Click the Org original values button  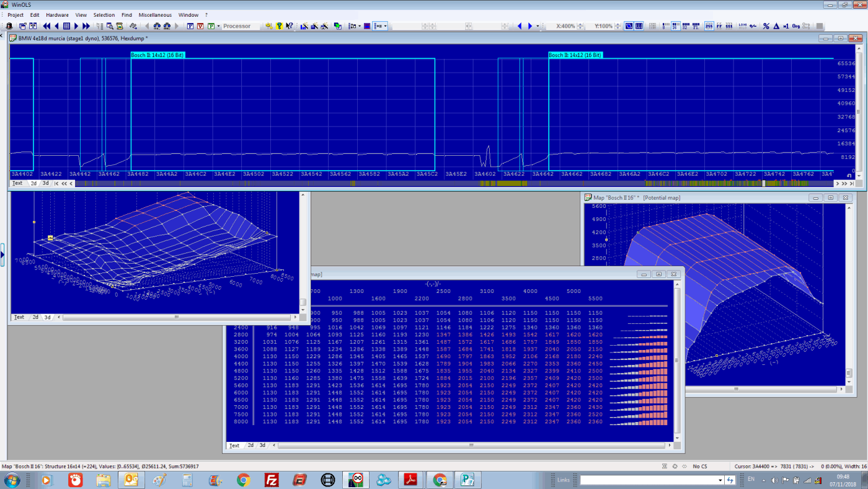[795, 26]
